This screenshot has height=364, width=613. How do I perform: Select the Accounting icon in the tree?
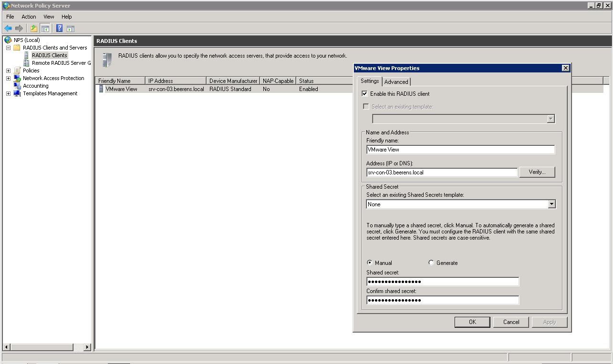pyautogui.click(x=17, y=86)
